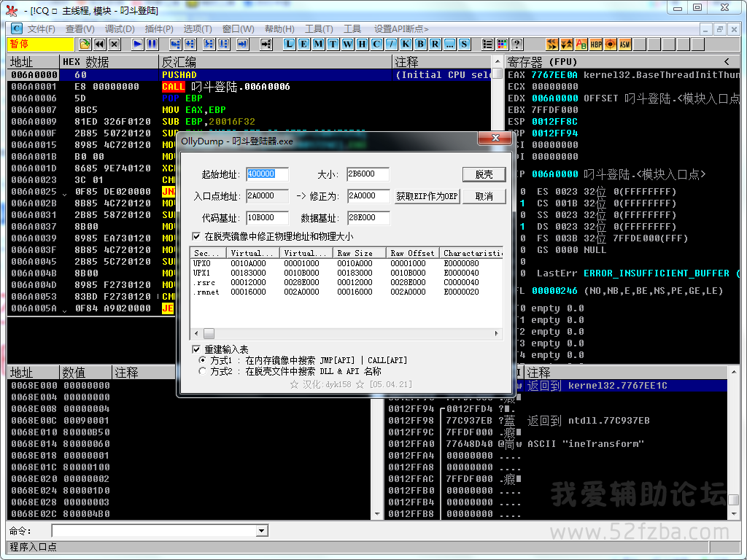The image size is (747, 560).
Task: Close the OllyDump dialog
Action: point(495,138)
